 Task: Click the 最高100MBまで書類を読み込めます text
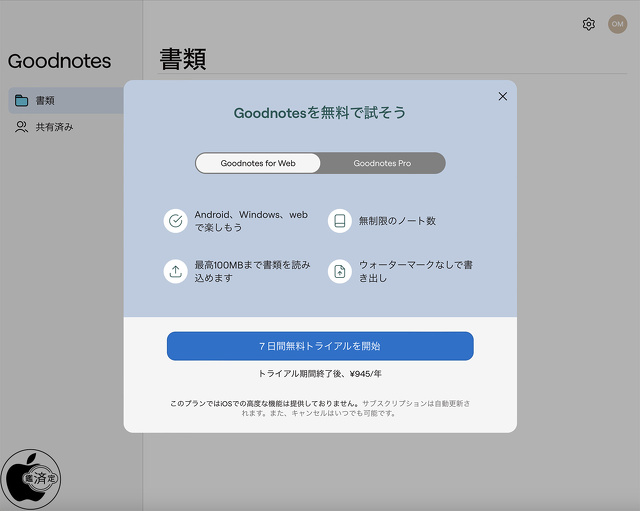[252, 271]
